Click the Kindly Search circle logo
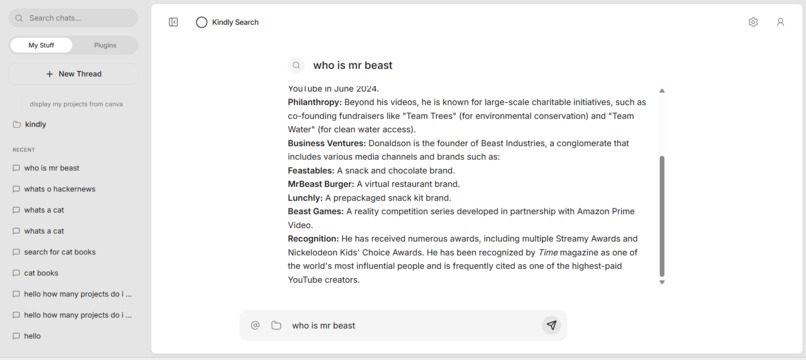Image resolution: width=806 pixels, height=360 pixels. 202,22
